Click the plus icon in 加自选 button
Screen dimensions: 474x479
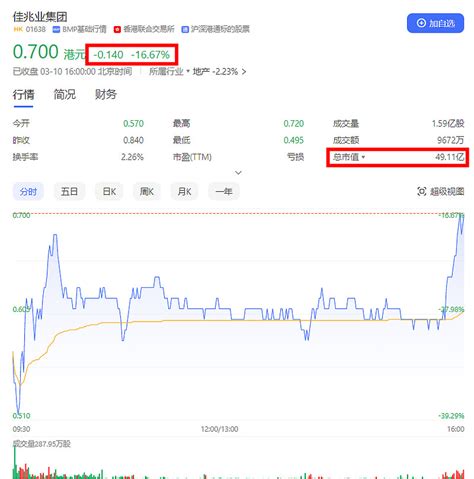(x=421, y=23)
